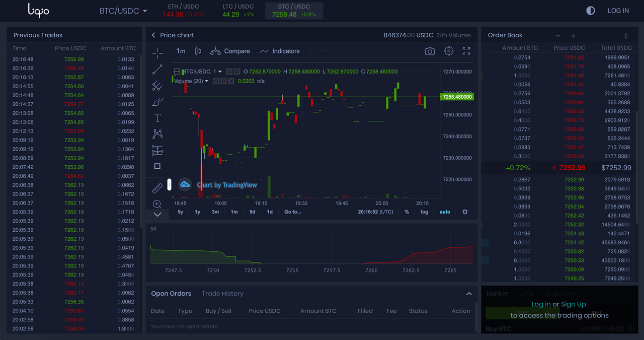Switch to the Open Orders tab
This screenshot has width=644, height=340.
tap(171, 294)
